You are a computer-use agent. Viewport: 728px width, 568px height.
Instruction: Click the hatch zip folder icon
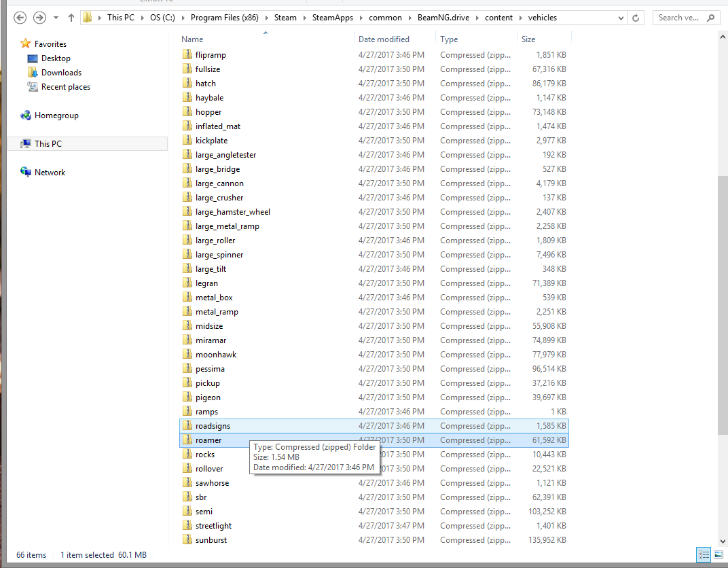point(187,83)
